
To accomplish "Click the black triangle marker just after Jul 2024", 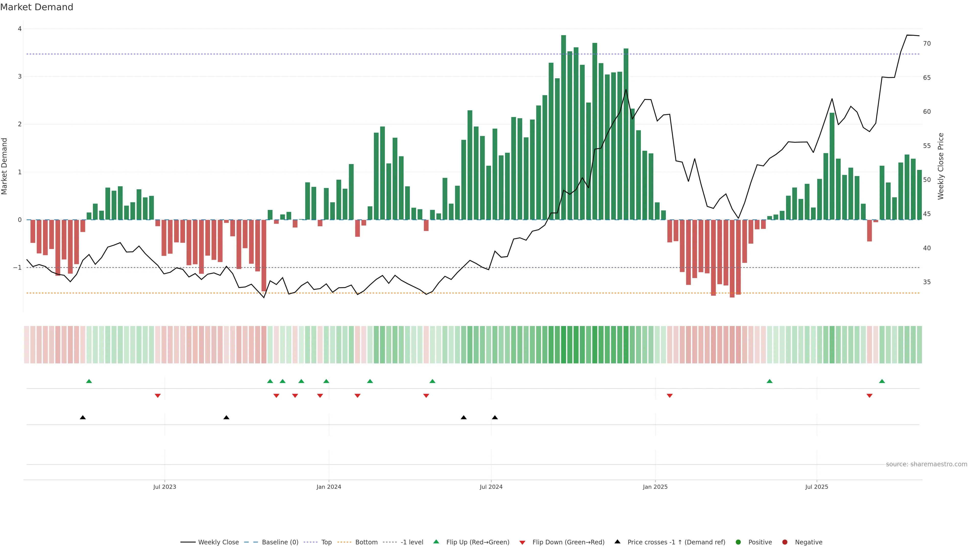I will tap(495, 418).
